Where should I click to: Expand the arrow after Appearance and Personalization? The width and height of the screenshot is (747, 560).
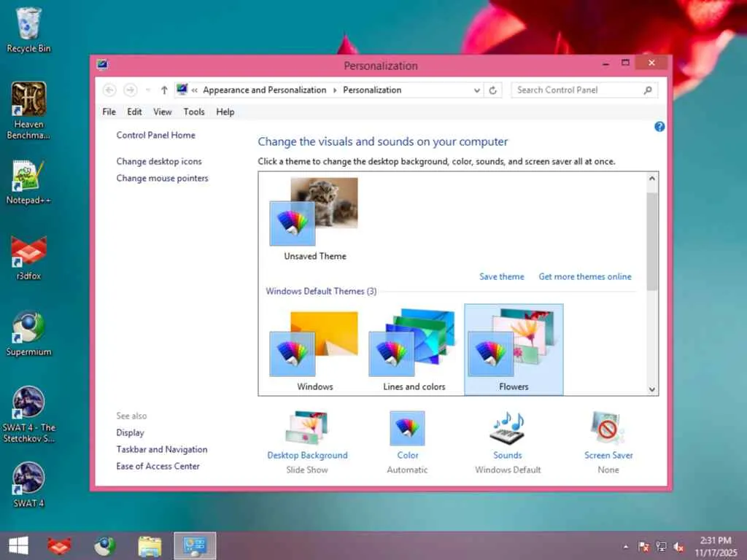click(334, 90)
